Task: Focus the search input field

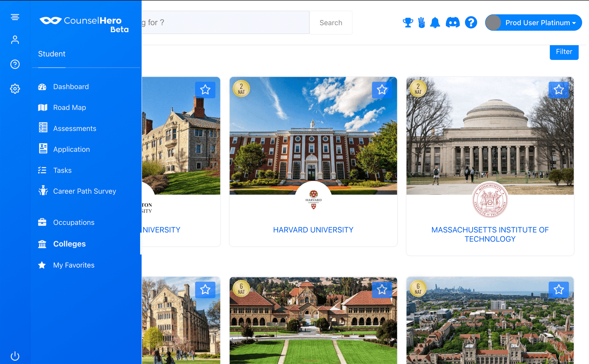Action: point(225,23)
